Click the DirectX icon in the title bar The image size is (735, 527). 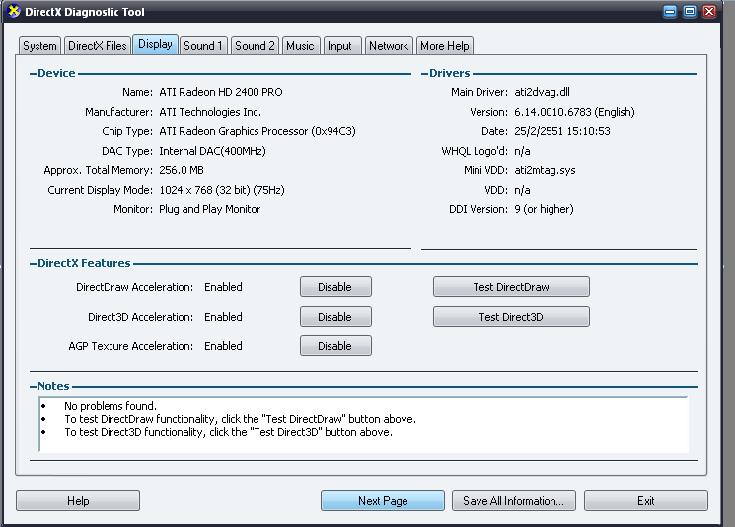pos(13,12)
